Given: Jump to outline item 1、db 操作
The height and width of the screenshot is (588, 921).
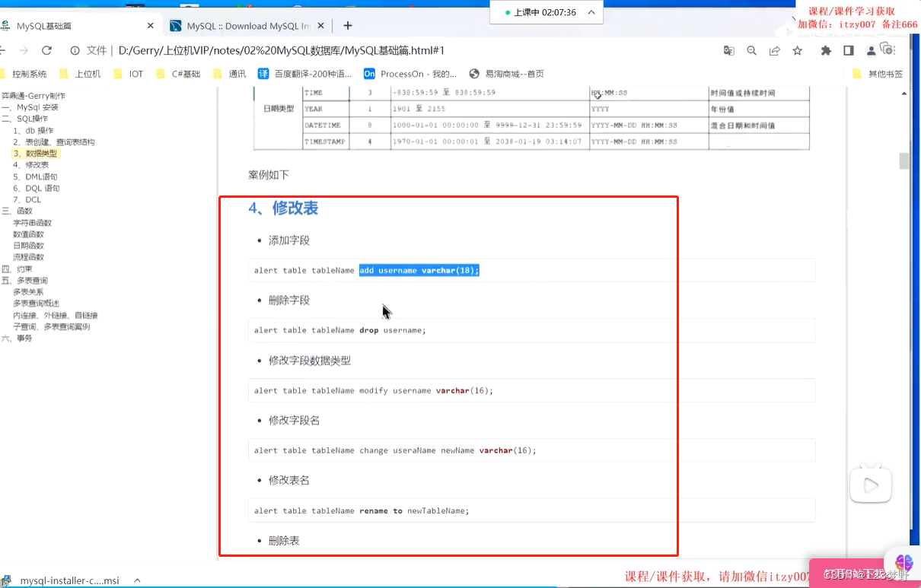Looking at the screenshot, I should [x=33, y=131].
